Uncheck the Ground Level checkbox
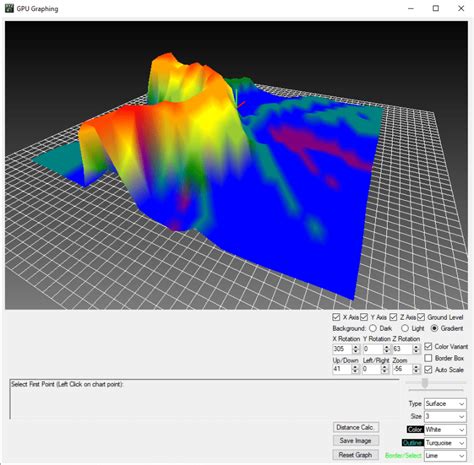Screen dimensions: 474x465 421,317
